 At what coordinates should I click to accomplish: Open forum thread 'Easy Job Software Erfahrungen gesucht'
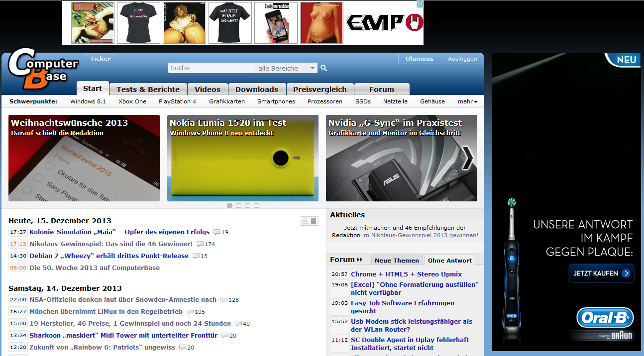pos(403,307)
